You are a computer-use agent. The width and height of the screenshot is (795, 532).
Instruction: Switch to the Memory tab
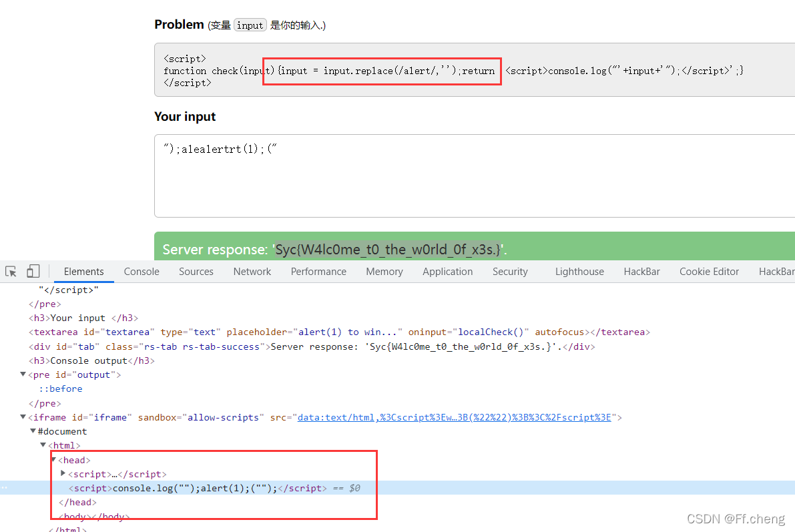384,272
